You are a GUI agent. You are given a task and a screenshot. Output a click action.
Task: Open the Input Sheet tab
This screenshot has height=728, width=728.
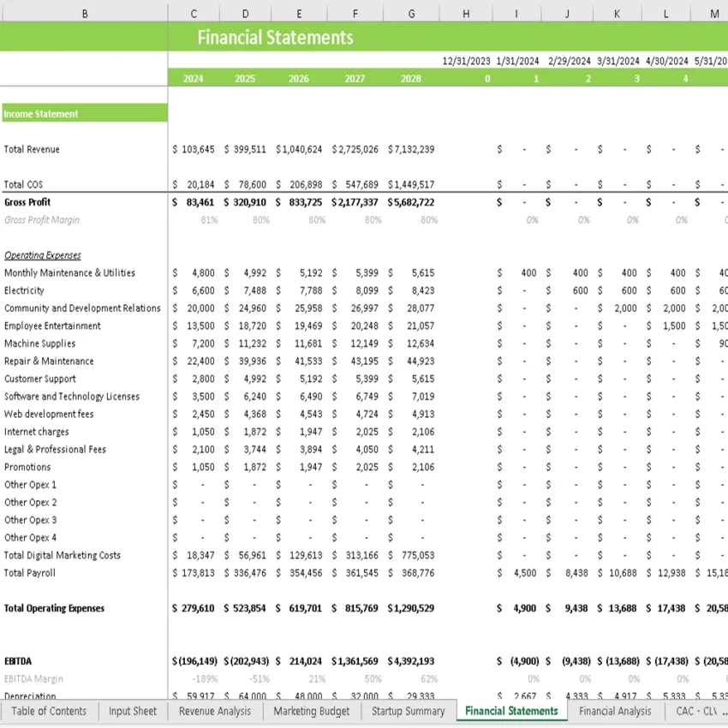[x=132, y=711]
